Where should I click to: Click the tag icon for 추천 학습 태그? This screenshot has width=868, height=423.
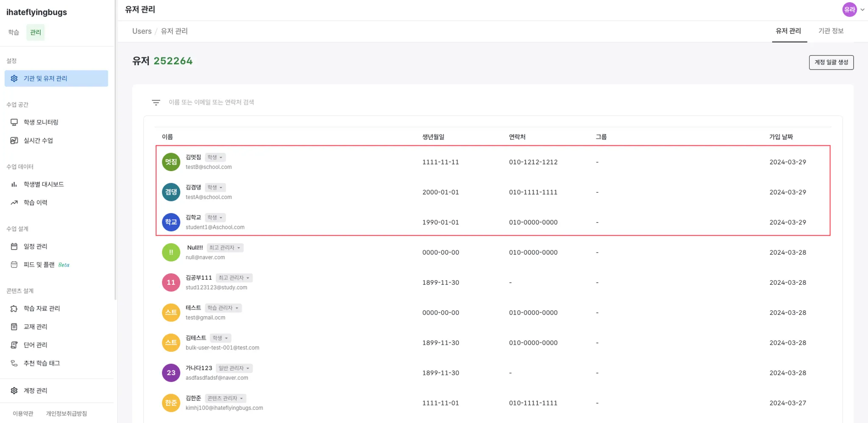coord(14,363)
